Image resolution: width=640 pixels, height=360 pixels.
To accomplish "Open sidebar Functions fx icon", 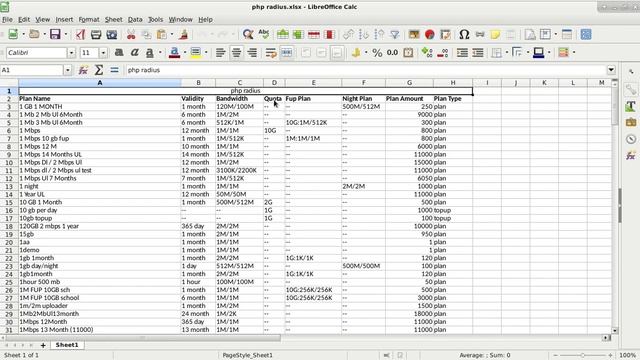I will click(631, 156).
